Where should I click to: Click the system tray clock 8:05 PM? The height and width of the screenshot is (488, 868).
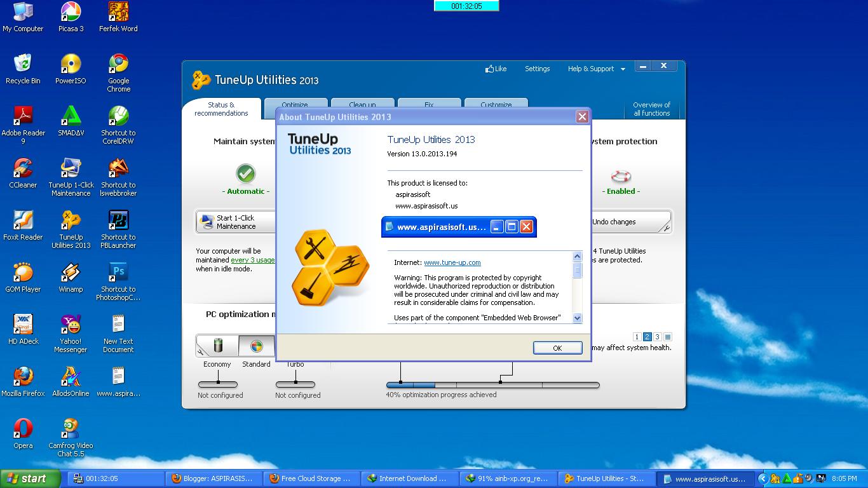844,478
